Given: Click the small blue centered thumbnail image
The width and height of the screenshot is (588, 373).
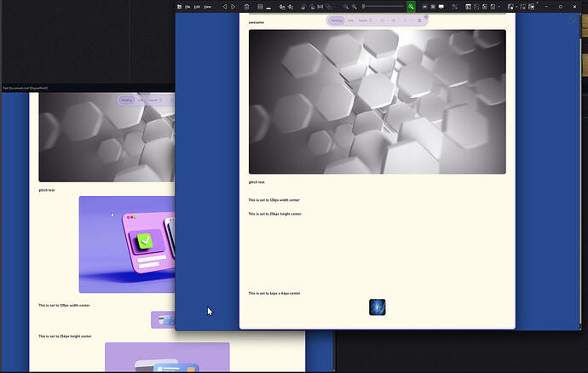Looking at the screenshot, I should tap(378, 307).
